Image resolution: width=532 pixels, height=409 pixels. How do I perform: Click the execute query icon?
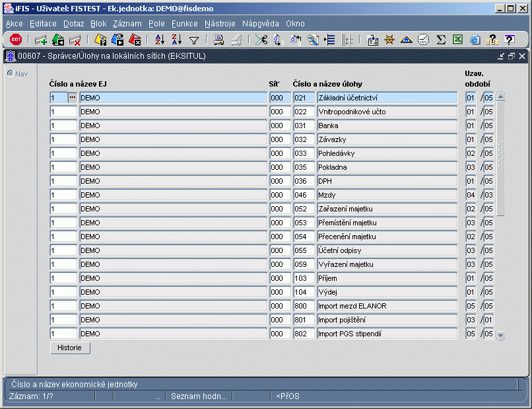117,40
